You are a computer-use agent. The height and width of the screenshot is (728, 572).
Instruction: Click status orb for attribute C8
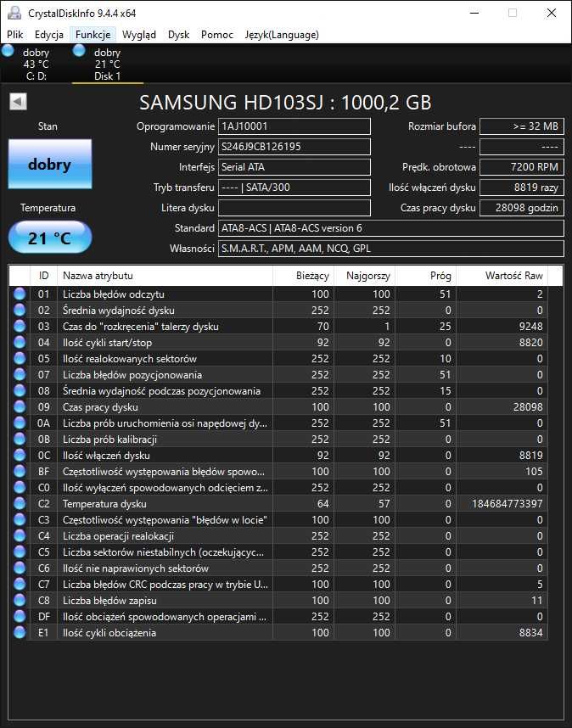pyautogui.click(x=20, y=601)
